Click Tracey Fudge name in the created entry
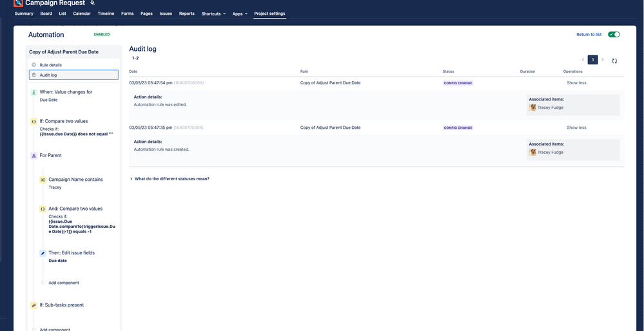 pyautogui.click(x=551, y=152)
